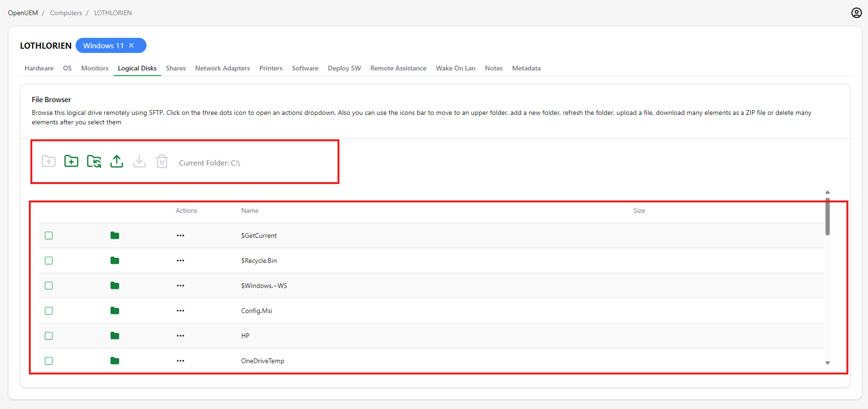Screen dimensions: 868x409
Task: Click the scrollbar up arrow
Action: coord(827,192)
